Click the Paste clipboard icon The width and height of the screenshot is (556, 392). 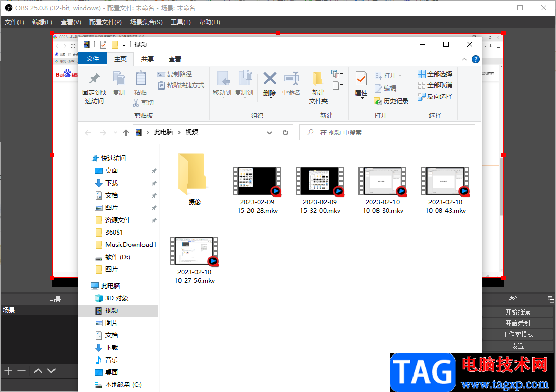click(141, 78)
